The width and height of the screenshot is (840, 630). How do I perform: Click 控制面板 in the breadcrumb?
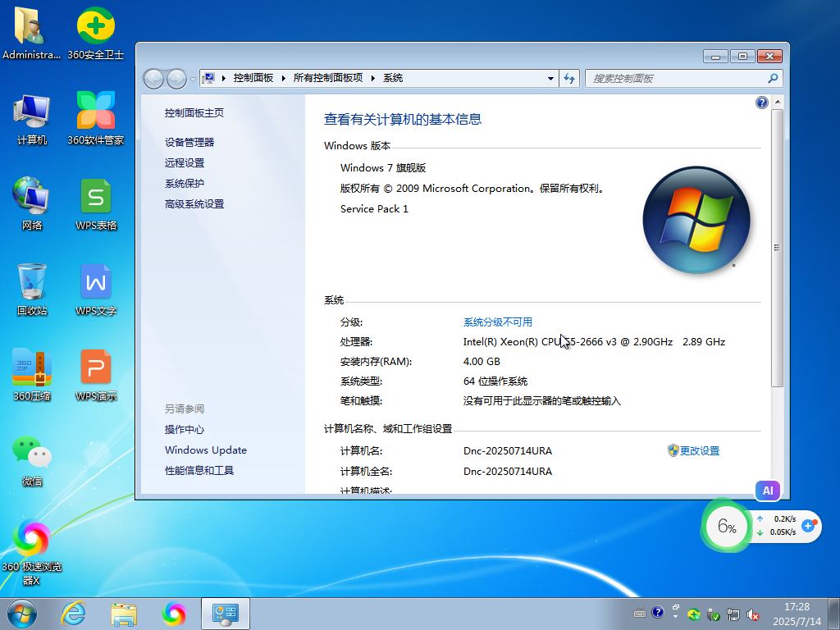pyautogui.click(x=253, y=78)
